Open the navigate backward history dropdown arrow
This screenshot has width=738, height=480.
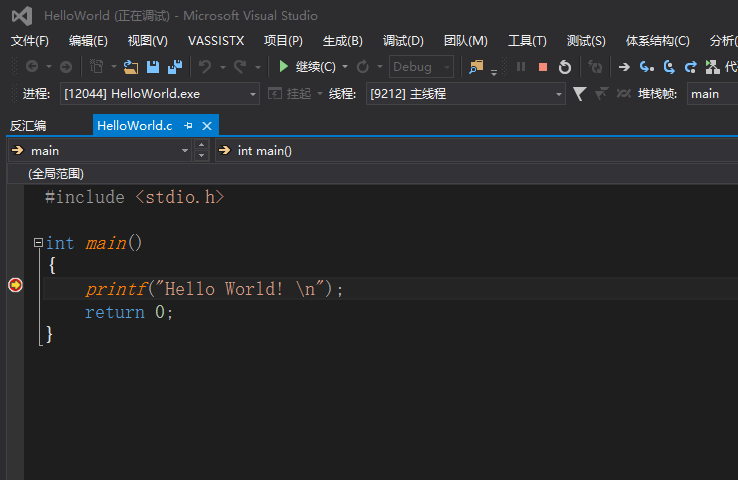pos(49,67)
